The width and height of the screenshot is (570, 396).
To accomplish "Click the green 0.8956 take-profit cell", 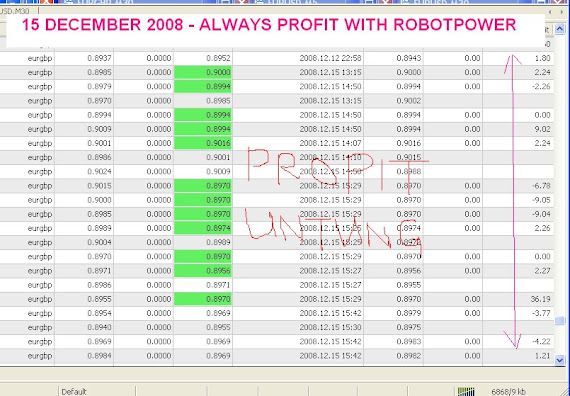I will (x=203, y=271).
